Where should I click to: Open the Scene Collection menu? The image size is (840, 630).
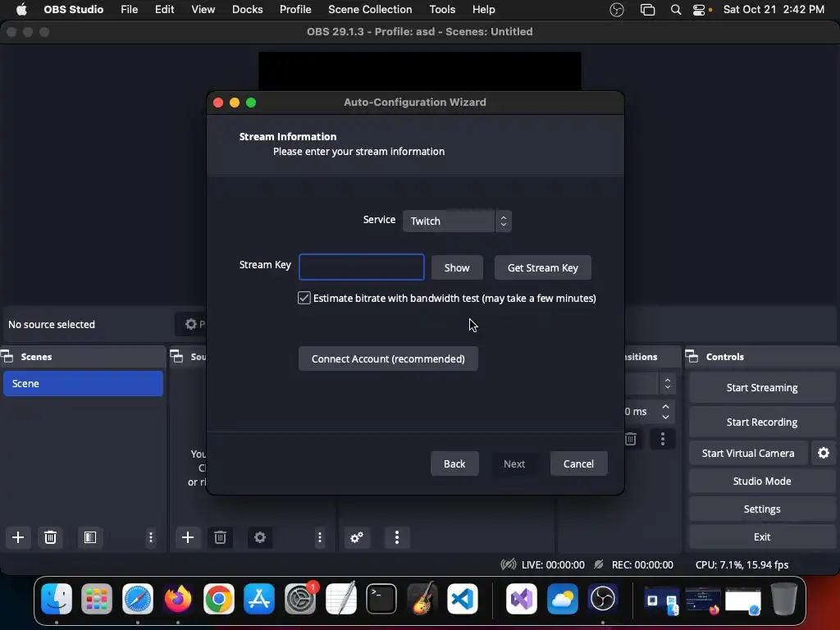370,10
